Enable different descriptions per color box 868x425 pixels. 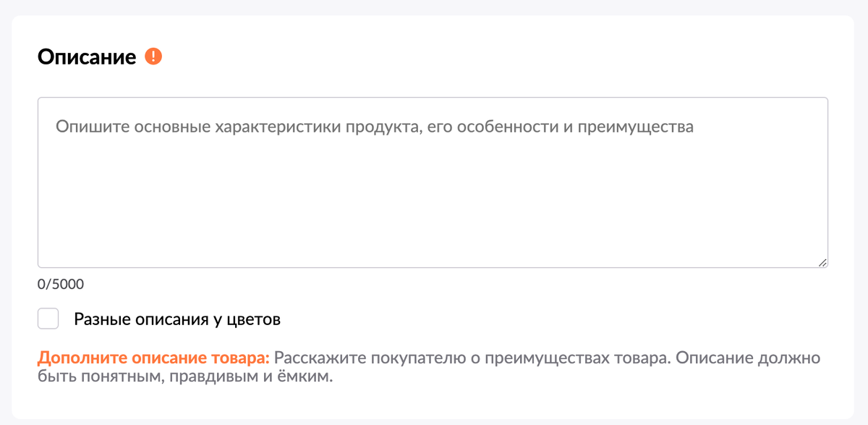click(x=48, y=319)
